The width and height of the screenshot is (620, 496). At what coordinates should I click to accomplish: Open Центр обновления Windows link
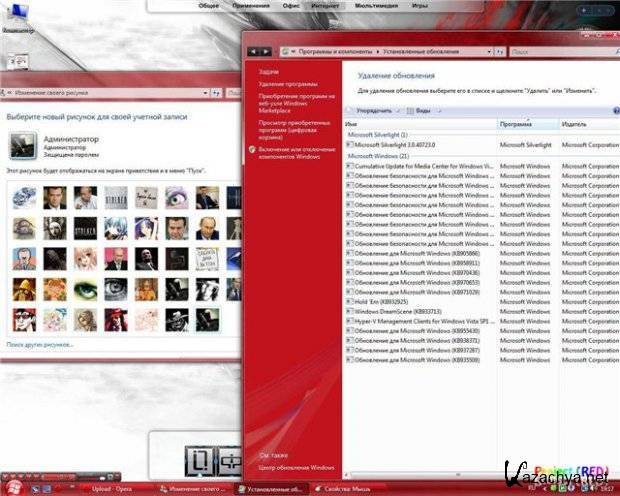pyautogui.click(x=296, y=467)
